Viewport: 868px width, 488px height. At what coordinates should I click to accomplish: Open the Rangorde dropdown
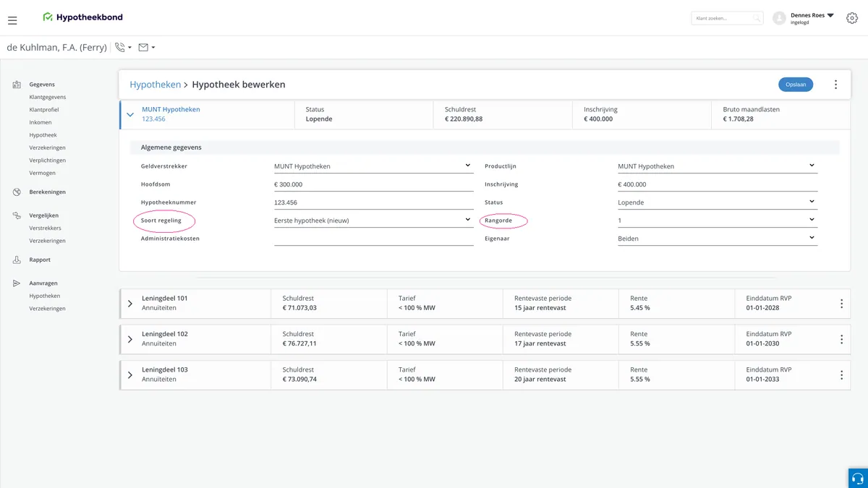point(718,221)
